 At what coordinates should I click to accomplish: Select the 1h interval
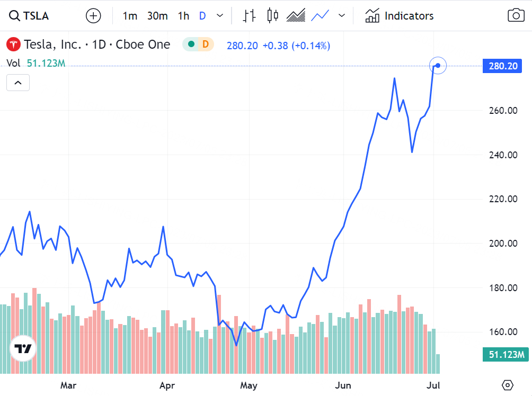(183, 16)
